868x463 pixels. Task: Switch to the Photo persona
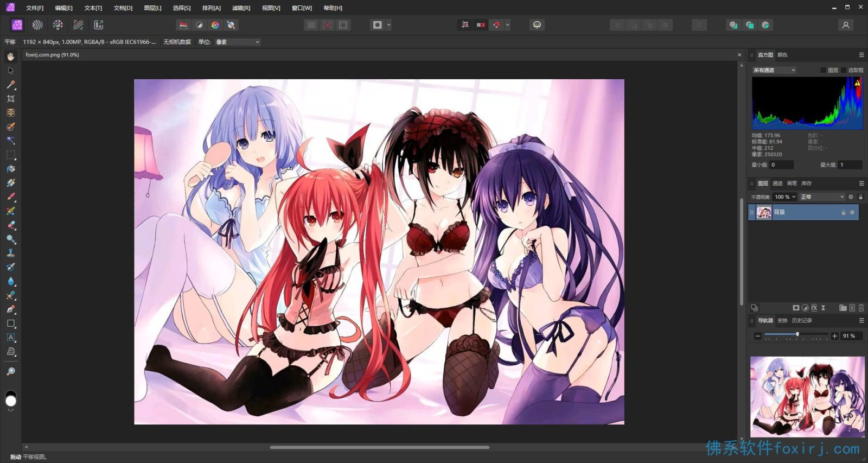(x=17, y=25)
